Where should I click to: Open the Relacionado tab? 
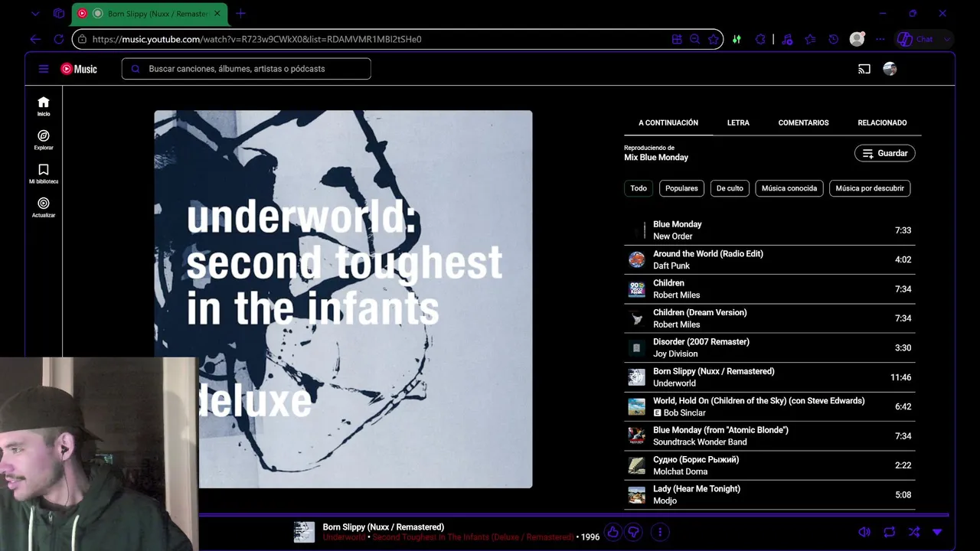pyautogui.click(x=882, y=122)
